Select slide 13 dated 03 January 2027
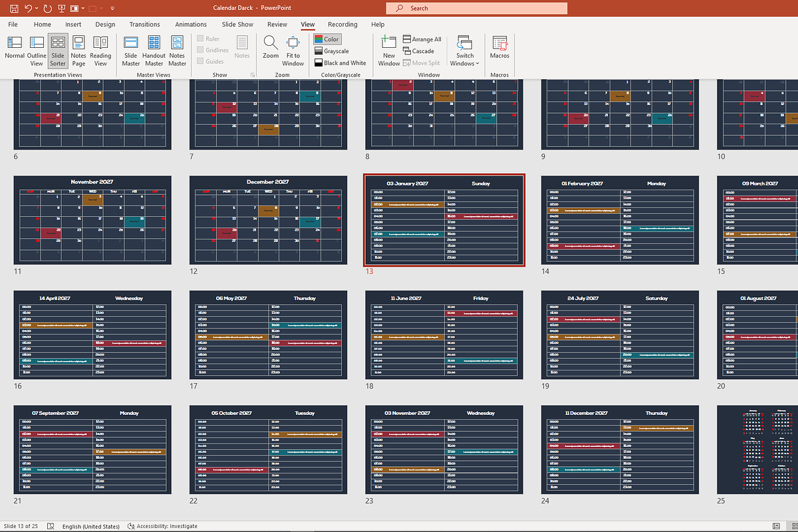Screen dimensions: 798x532 [x=444, y=220]
